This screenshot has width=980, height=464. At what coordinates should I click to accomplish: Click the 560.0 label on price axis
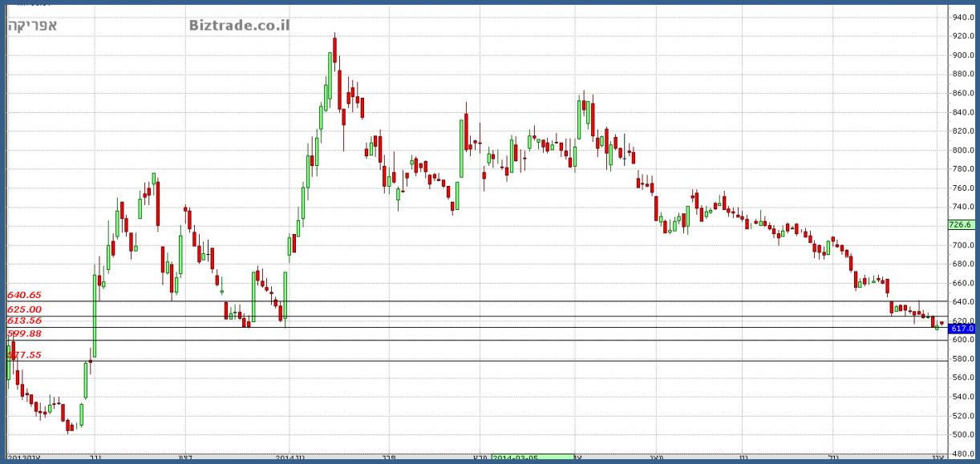[962, 377]
